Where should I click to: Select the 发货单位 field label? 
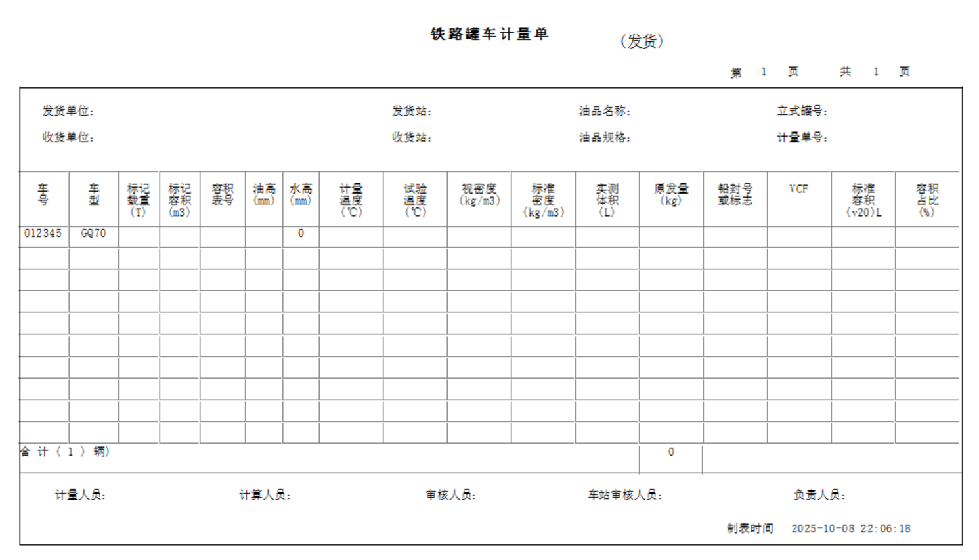point(68,111)
